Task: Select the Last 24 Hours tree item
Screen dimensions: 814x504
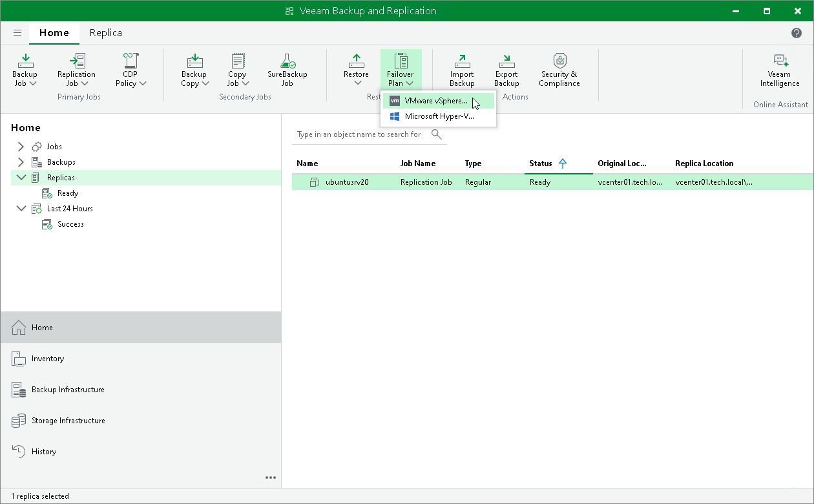Action: click(70, 209)
